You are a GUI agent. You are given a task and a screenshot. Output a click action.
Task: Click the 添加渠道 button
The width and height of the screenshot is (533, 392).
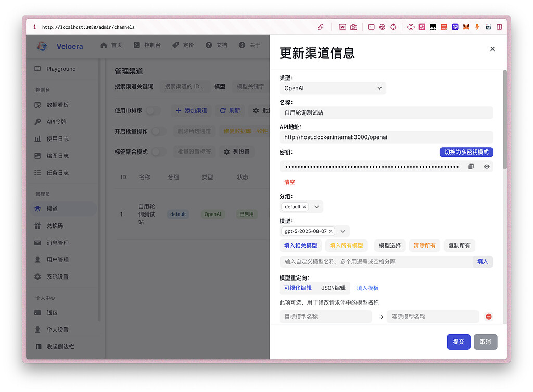pos(191,111)
